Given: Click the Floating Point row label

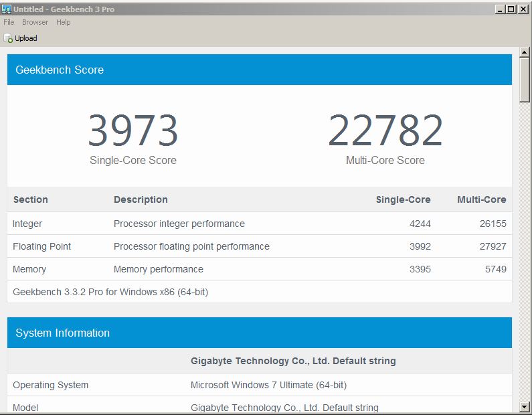Looking at the screenshot, I should [x=42, y=246].
